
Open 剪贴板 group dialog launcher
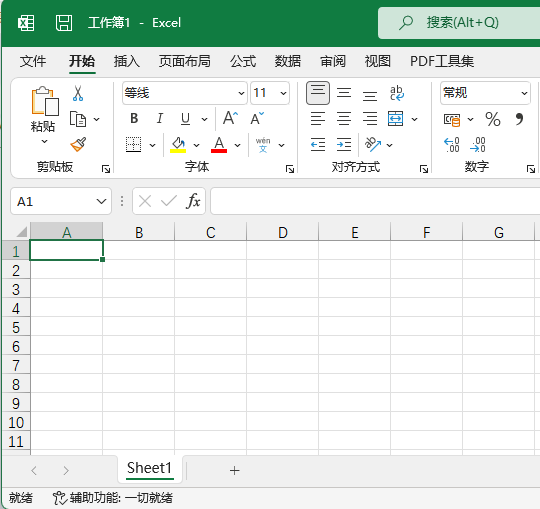click(106, 169)
